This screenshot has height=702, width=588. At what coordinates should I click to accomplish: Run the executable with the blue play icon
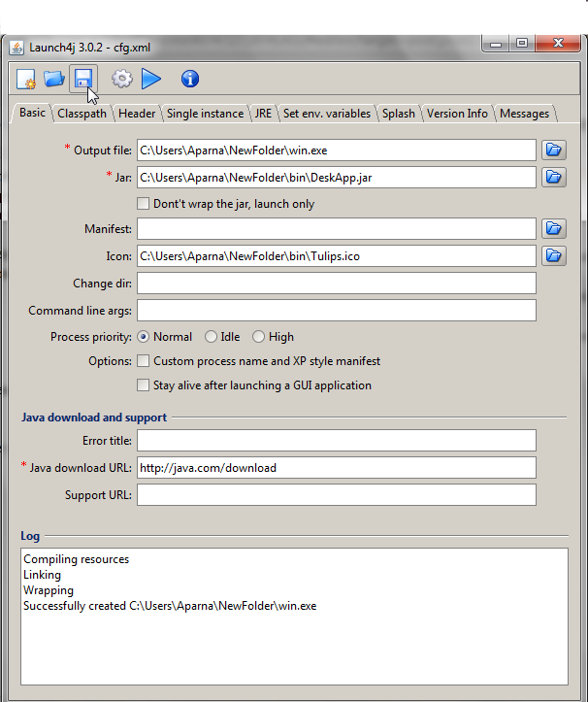[x=150, y=79]
